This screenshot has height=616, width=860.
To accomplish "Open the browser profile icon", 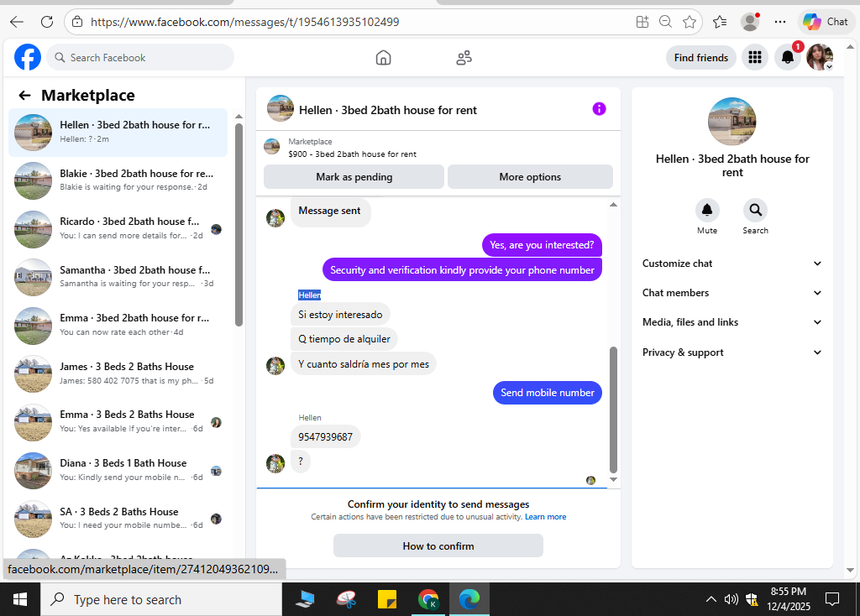I will click(x=750, y=22).
